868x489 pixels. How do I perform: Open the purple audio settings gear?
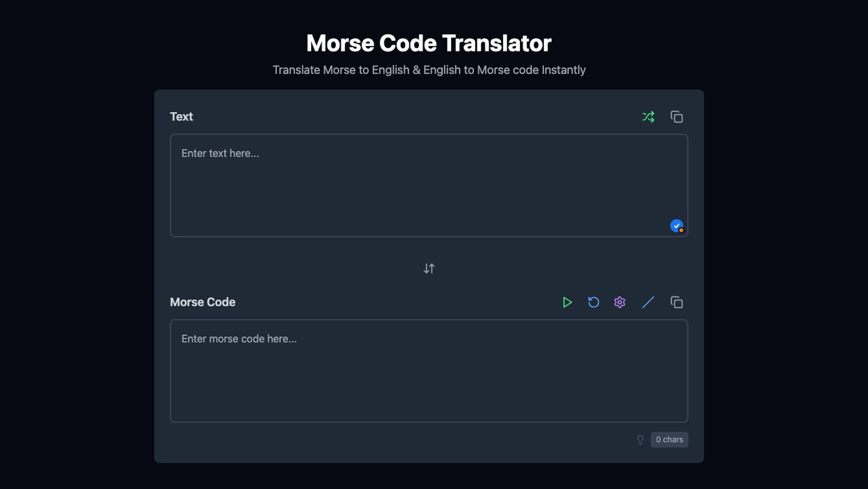[x=620, y=302]
